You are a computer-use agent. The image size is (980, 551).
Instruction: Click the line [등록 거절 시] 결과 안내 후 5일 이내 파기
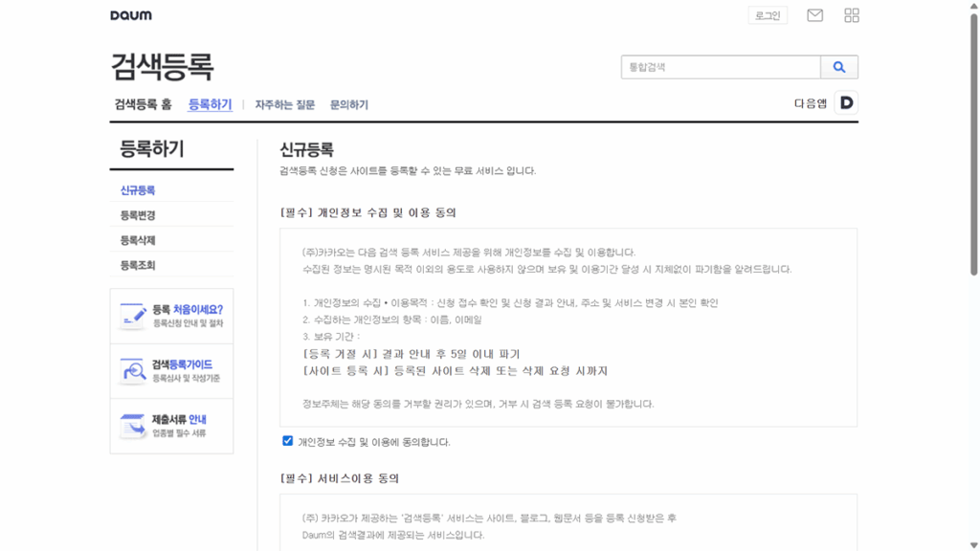[x=412, y=354]
